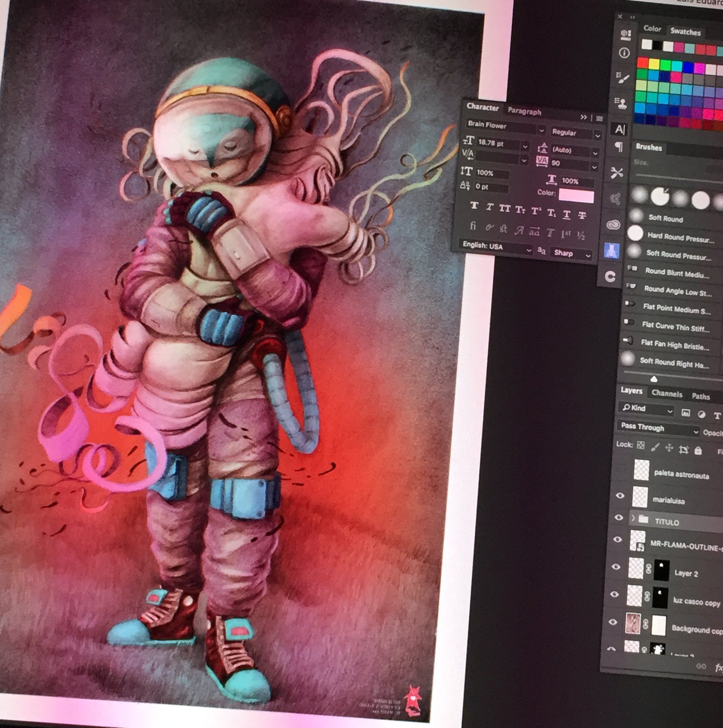Open the Tool Presets wrench icon
723x728 pixels.
[x=617, y=172]
